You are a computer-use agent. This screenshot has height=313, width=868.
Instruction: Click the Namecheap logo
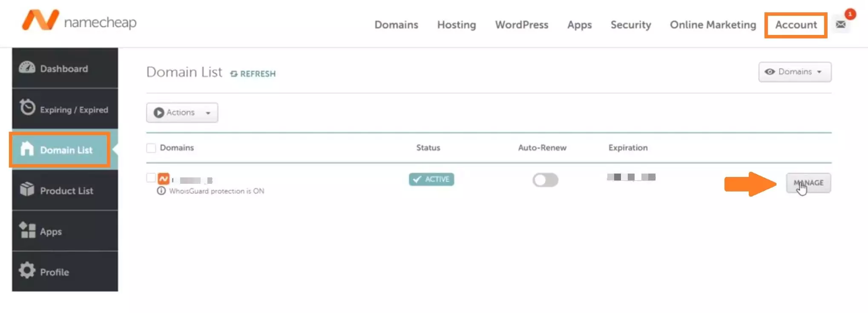79,20
